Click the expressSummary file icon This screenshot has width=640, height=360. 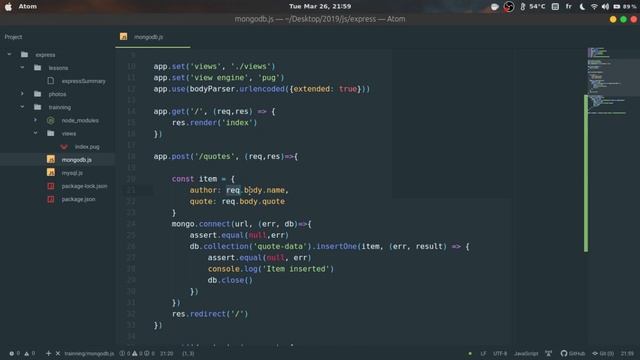(x=51, y=81)
